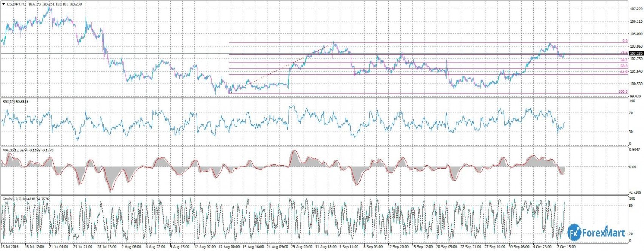Click the Fibonacci 38.2 level label
Image resolution: width=644 pixels, height=251 pixels.
(624, 60)
